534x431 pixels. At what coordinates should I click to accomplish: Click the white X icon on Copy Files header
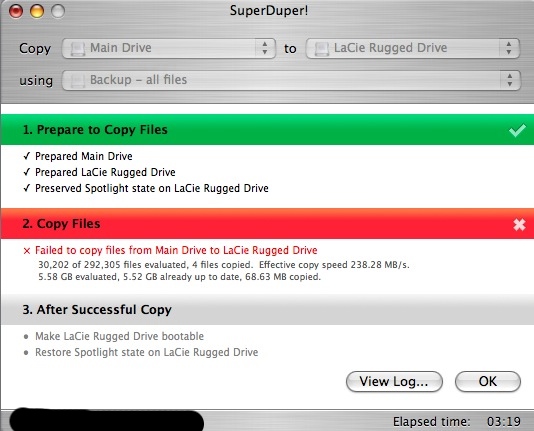click(x=519, y=224)
